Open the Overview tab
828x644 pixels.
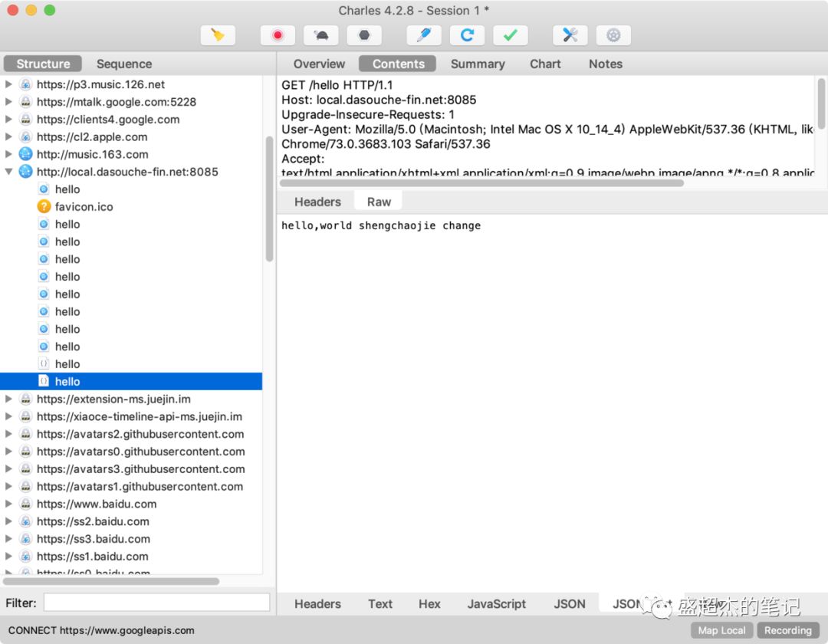[x=319, y=64]
